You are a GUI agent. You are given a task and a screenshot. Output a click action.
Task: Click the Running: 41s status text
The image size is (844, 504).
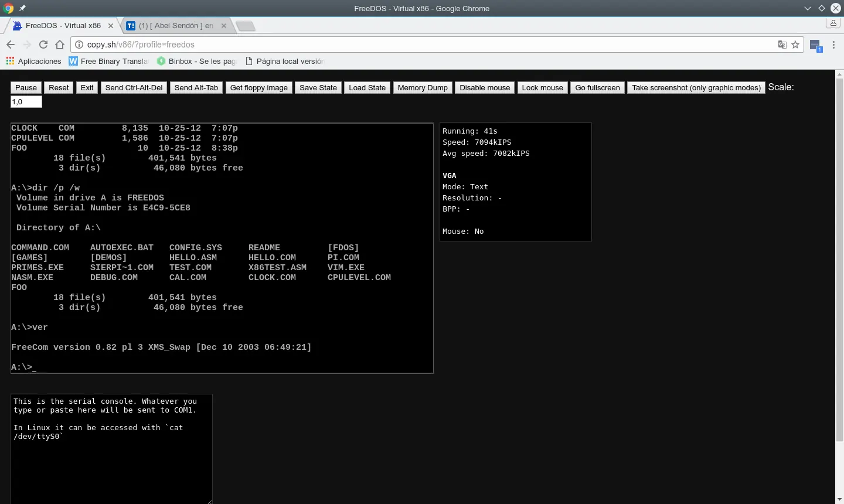(470, 131)
